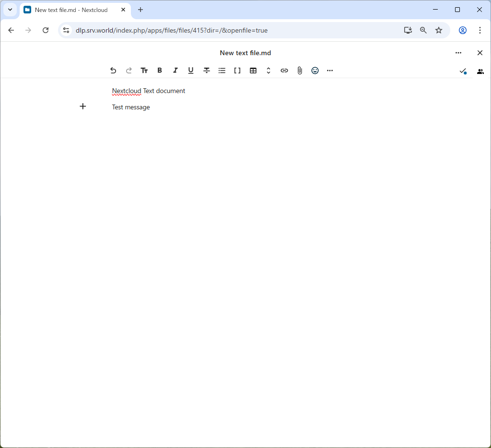491x448 pixels.
Task: Open the text style dropdown
Action: [x=144, y=71]
